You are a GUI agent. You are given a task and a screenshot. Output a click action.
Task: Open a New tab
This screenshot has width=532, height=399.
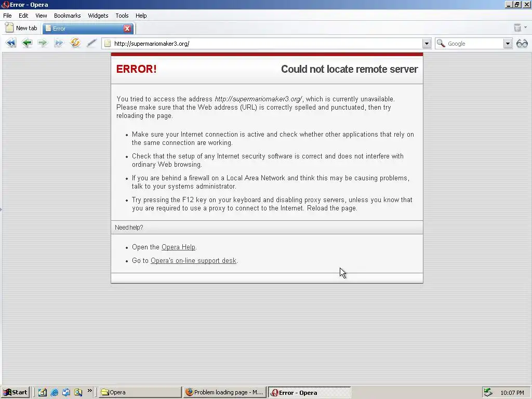[21, 28]
